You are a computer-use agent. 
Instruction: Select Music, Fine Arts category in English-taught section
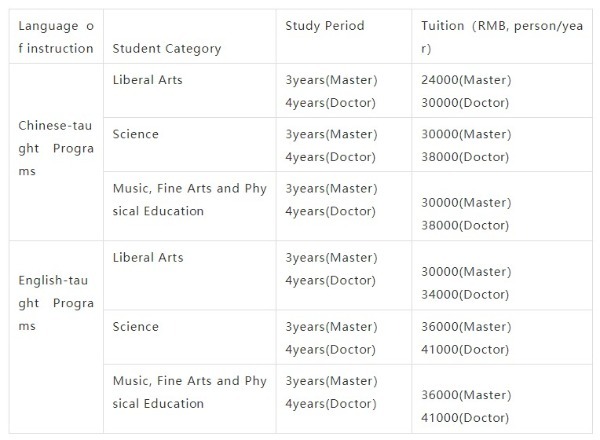click(x=190, y=392)
